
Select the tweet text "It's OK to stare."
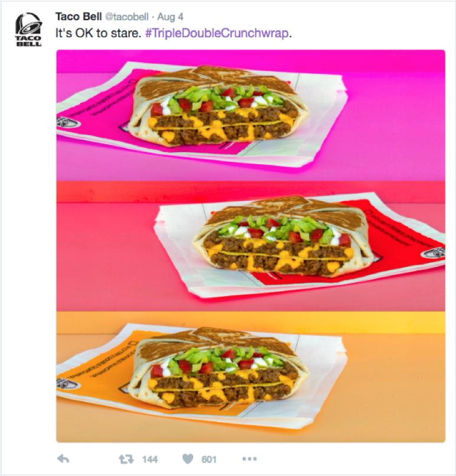pos(98,33)
